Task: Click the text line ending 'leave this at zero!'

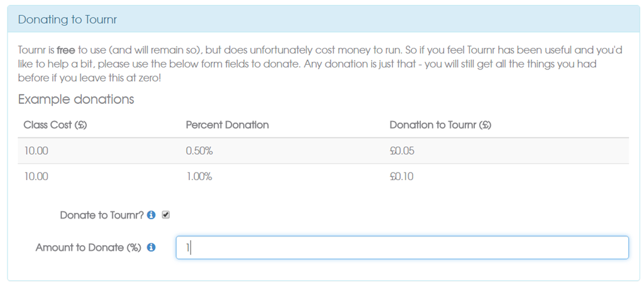Action: (89, 78)
